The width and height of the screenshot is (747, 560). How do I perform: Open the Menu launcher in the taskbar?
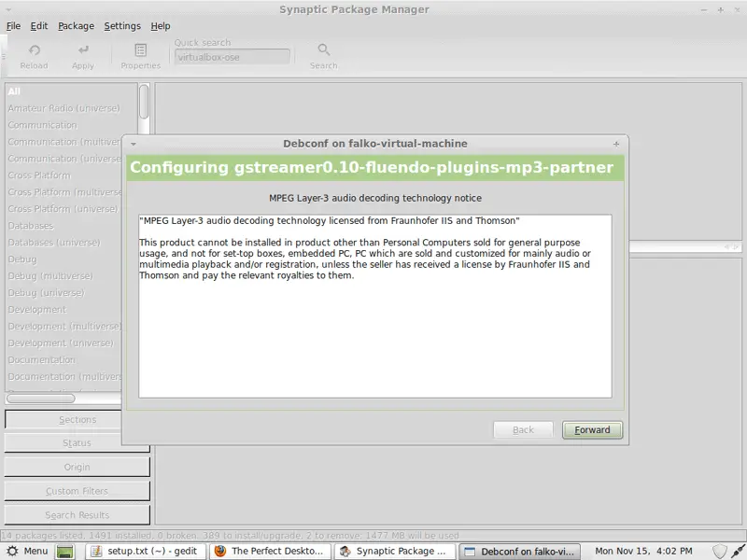(28, 551)
